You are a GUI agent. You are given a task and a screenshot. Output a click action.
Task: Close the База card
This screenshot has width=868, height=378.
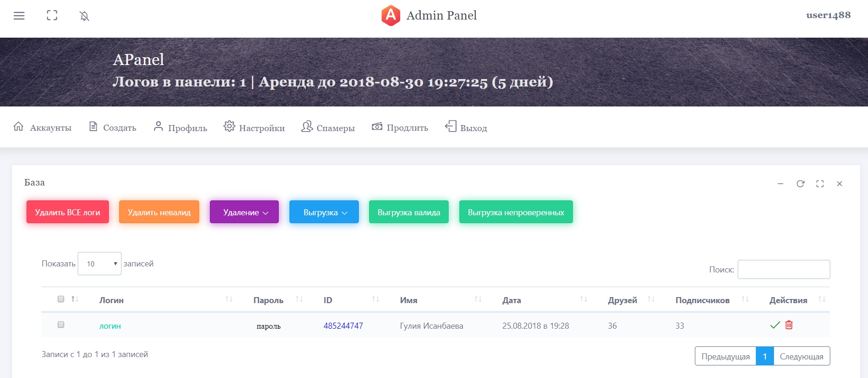tap(840, 184)
